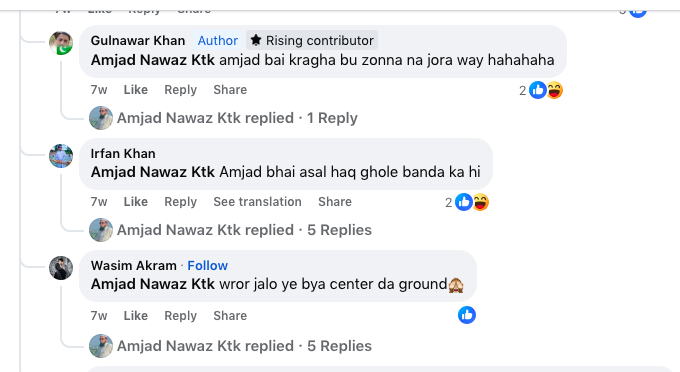Open Irfan Khan's profile avatar

coord(61,156)
